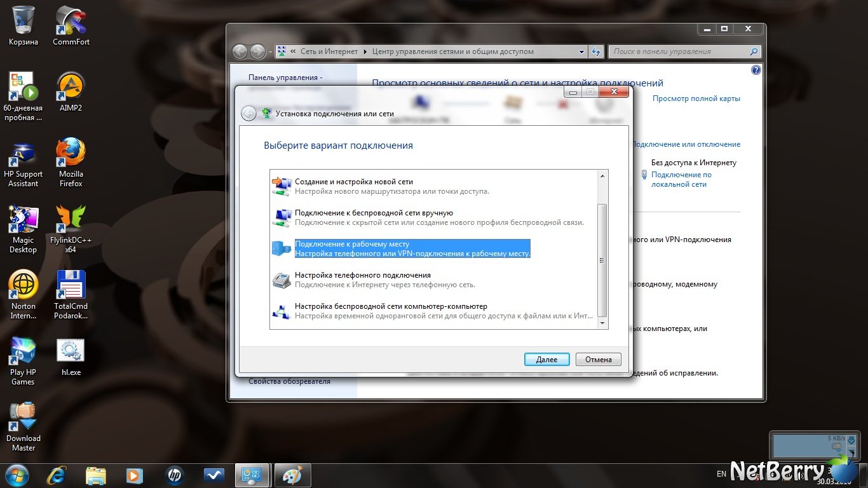The image size is (868, 488).
Task: Open Play HP Games desktop icon
Action: pyautogui.click(x=24, y=360)
